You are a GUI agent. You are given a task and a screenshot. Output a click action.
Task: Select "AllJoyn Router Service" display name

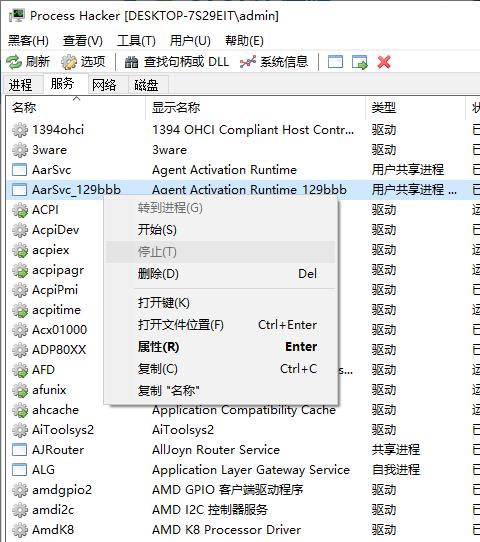click(x=216, y=450)
